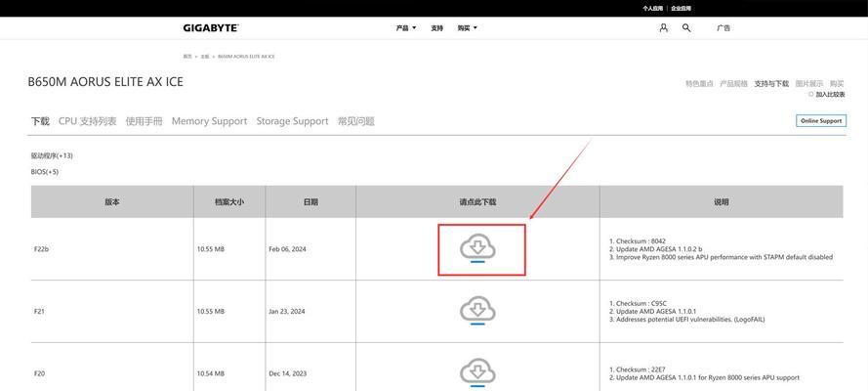The width and height of the screenshot is (868, 391).
Task: Tick the 加入比较表 compare checkbox
Action: (811, 95)
